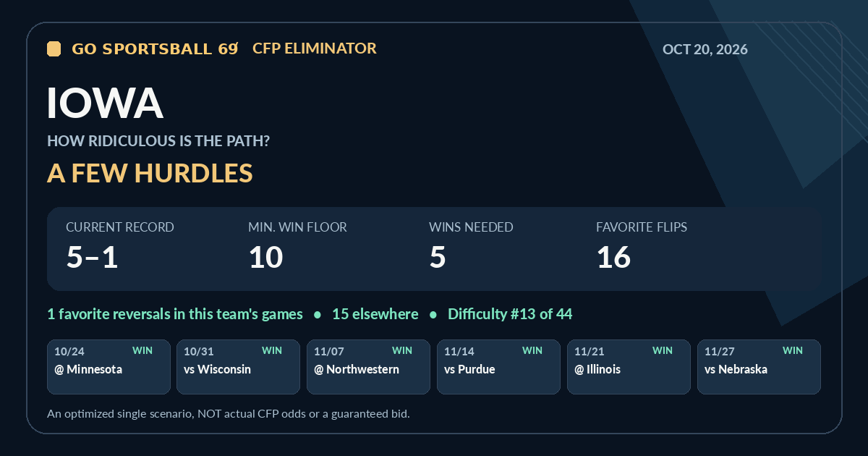Click the OCT 20, 2026 date
This screenshot has height=456, width=868.
[x=705, y=49]
